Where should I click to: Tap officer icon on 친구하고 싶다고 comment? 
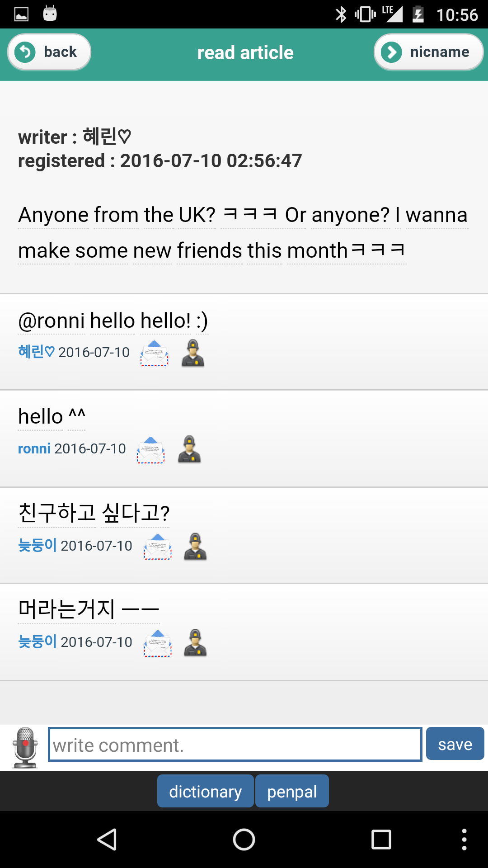195,547
